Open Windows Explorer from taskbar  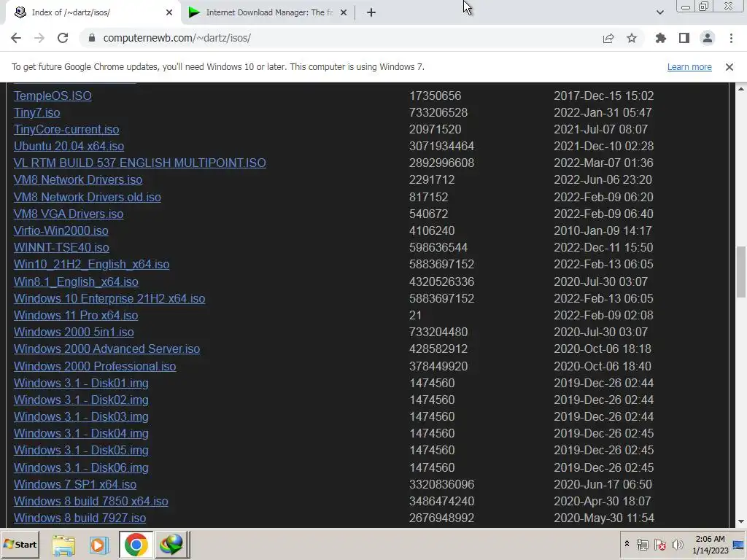(x=63, y=544)
